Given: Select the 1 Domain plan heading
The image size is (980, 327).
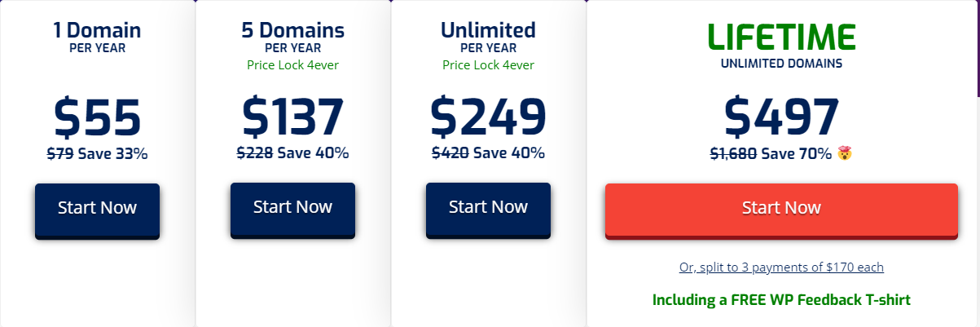Looking at the screenshot, I should click(97, 31).
